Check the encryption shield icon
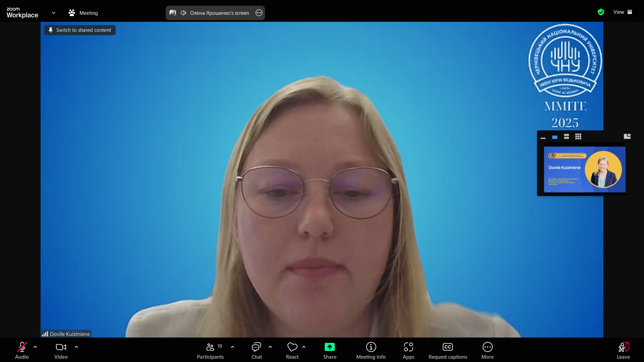This screenshot has height=362, width=644. [x=601, y=12]
